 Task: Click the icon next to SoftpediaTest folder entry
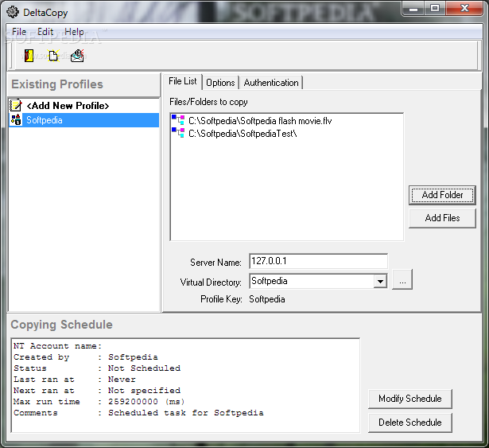pyautogui.click(x=178, y=133)
